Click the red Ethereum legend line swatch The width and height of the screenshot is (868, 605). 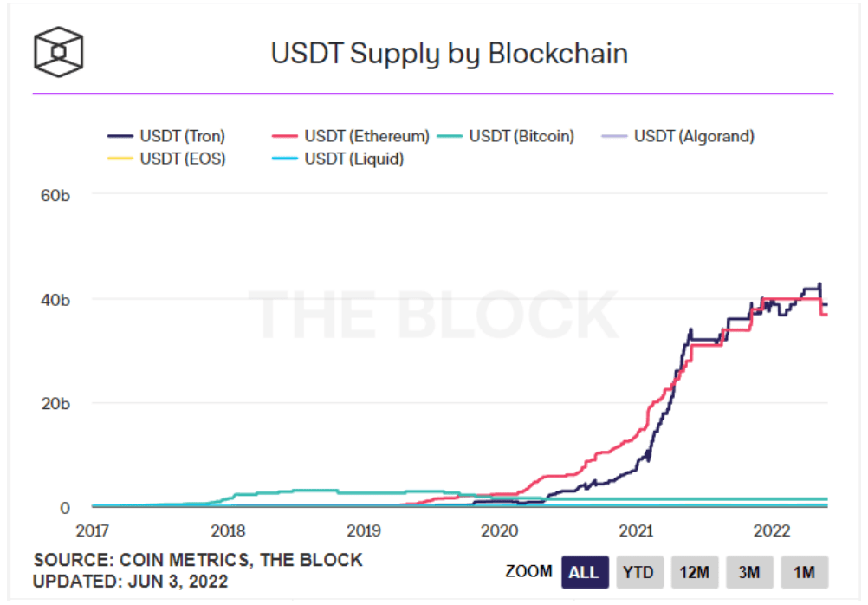point(283,136)
